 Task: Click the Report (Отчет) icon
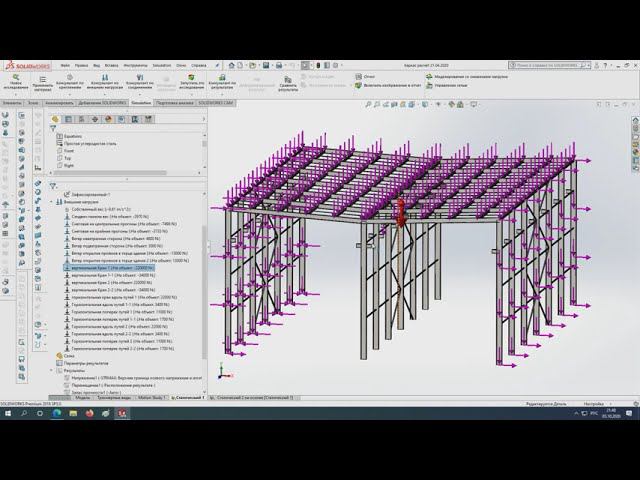(358, 76)
